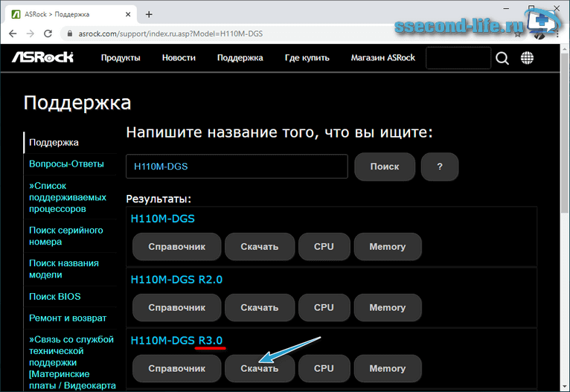This screenshot has height=392, width=570.
Task: Click the question mark help button
Action: pyautogui.click(x=440, y=167)
